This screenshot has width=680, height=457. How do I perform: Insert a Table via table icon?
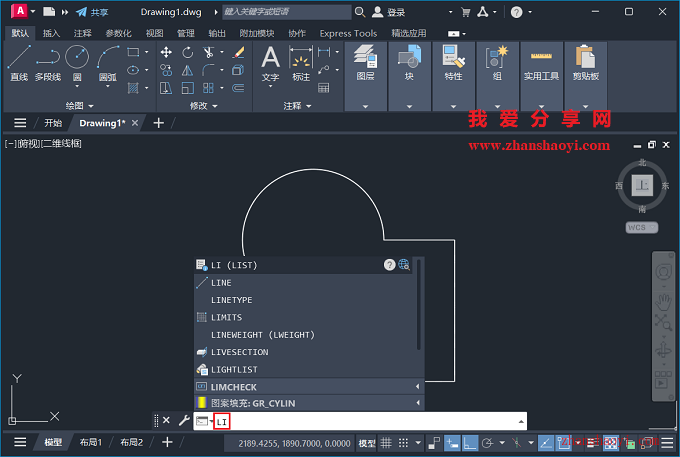pyautogui.click(x=324, y=88)
